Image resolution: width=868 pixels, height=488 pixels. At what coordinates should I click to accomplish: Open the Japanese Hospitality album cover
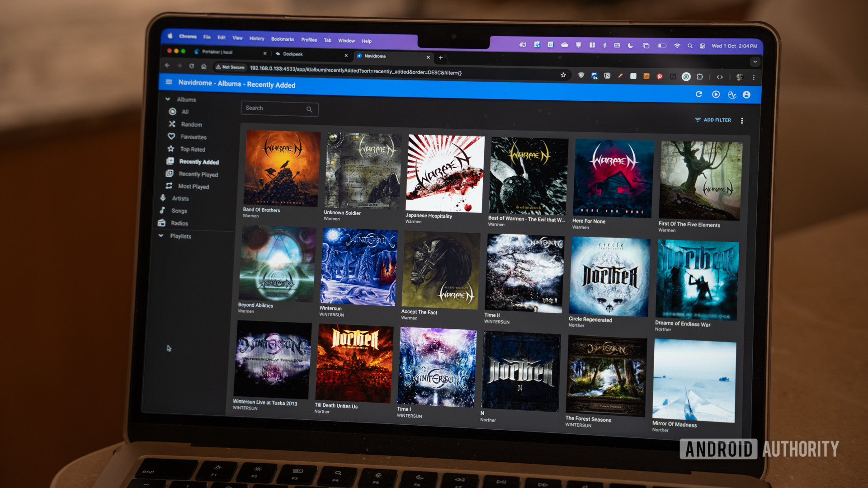coord(445,173)
